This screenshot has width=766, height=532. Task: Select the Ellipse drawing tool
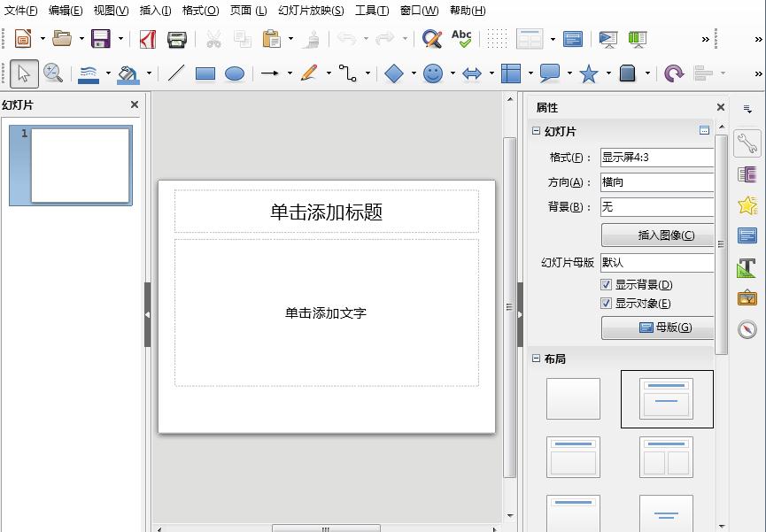pyautogui.click(x=235, y=74)
